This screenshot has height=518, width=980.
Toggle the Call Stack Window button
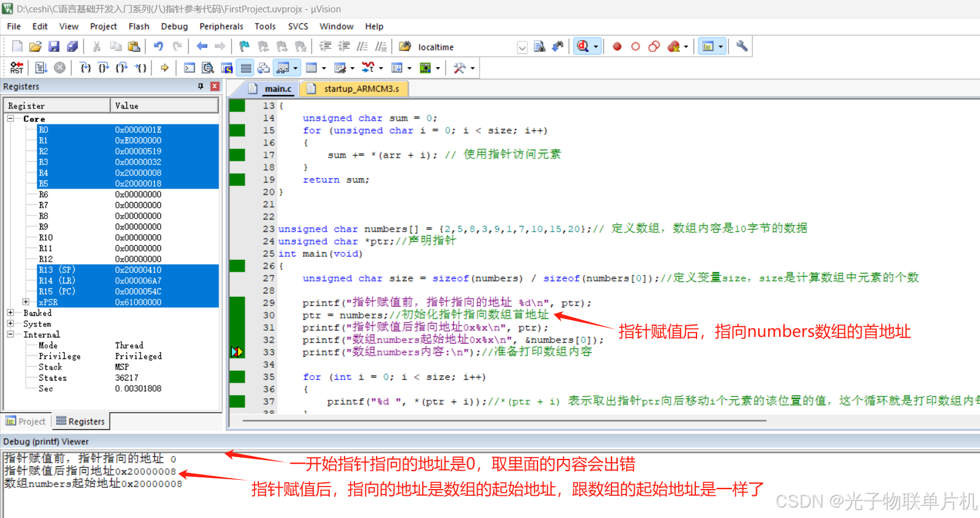264,68
